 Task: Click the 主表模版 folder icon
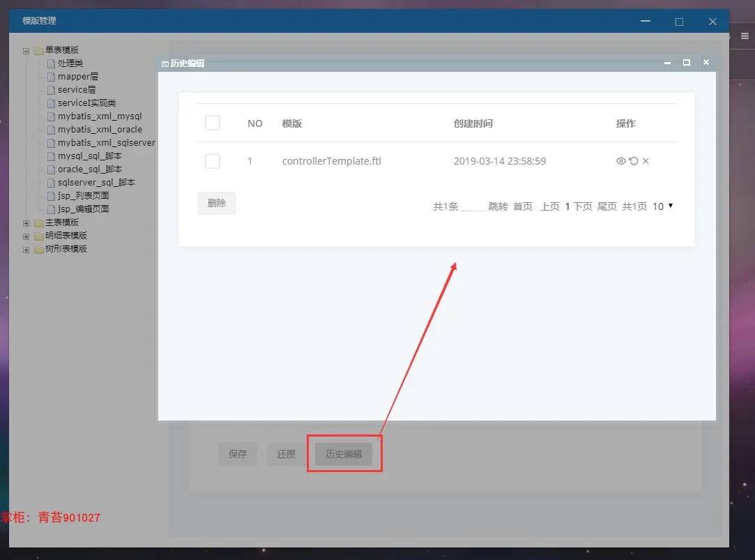[x=38, y=223]
